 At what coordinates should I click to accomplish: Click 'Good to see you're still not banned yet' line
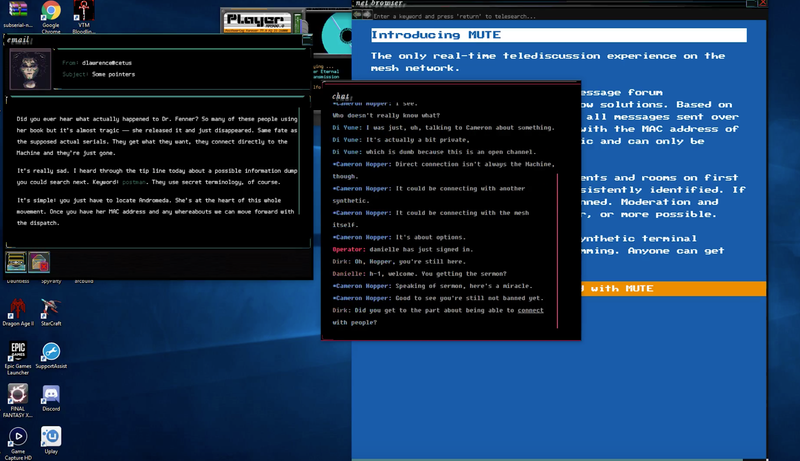point(438,298)
